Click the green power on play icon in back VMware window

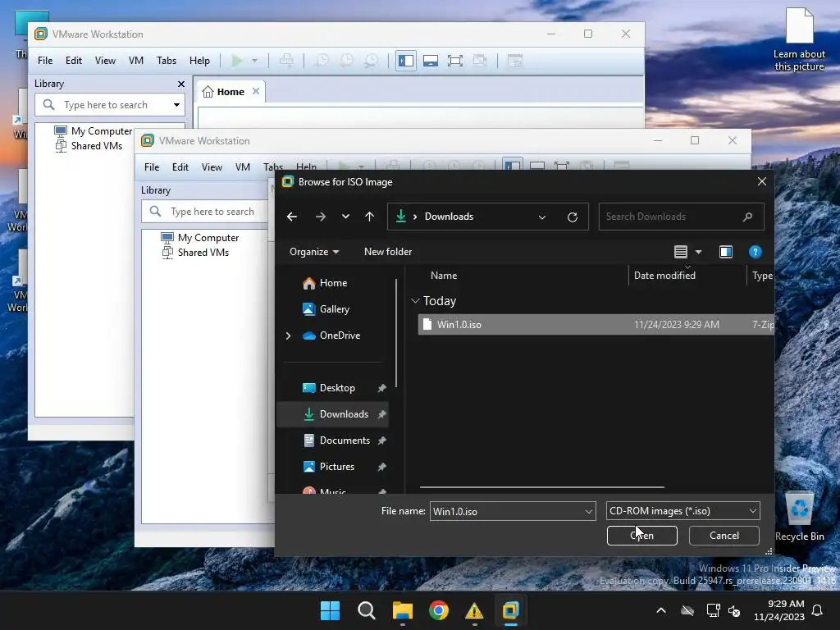pos(237,61)
